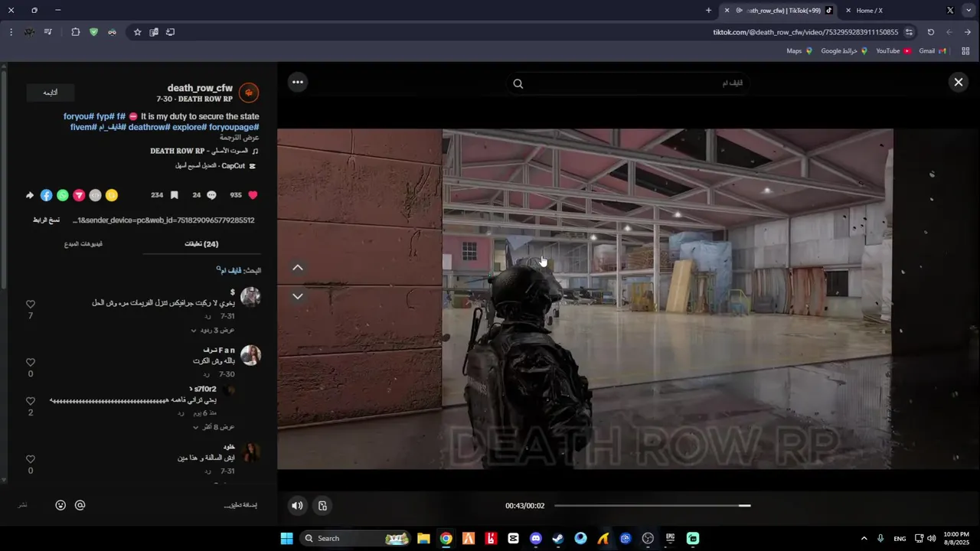980x551 pixels.
Task: Like the video with heart icon
Action: (253, 195)
